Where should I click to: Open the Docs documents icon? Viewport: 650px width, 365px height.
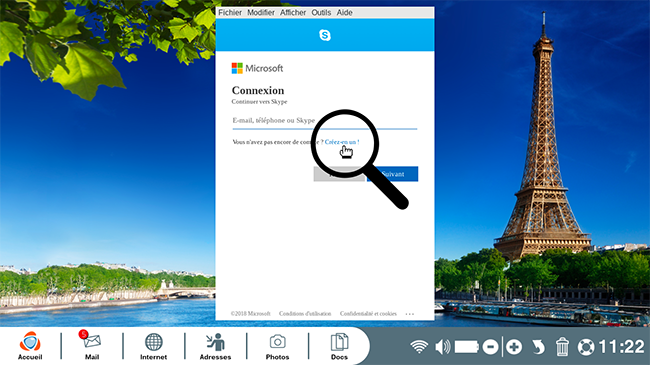pyautogui.click(x=339, y=346)
